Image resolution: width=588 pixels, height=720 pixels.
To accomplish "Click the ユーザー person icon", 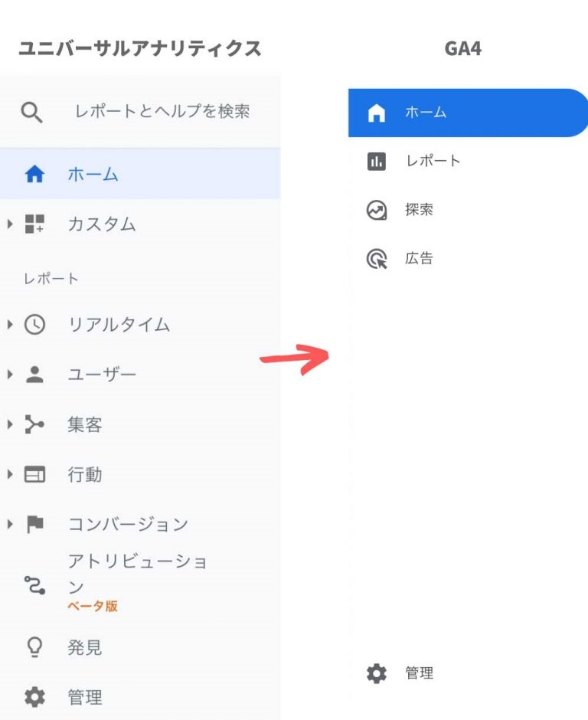I will coord(34,375).
